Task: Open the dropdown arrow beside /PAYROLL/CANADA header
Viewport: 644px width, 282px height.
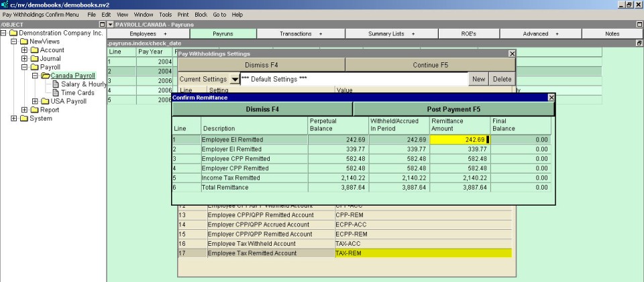Action: [111, 24]
